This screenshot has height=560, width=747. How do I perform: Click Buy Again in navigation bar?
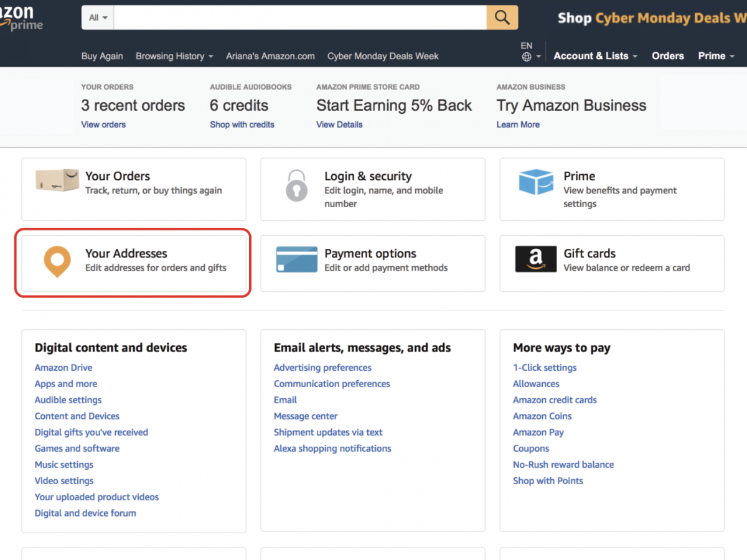click(x=102, y=56)
